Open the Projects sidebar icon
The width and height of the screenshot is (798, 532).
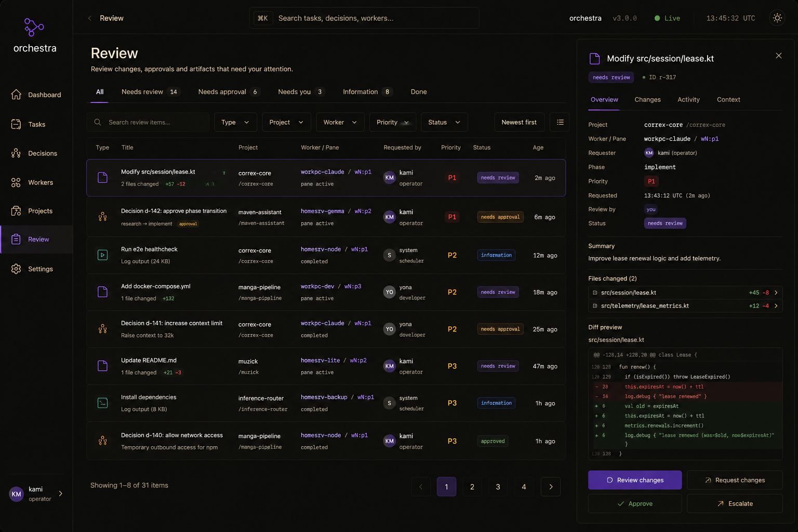(16, 211)
